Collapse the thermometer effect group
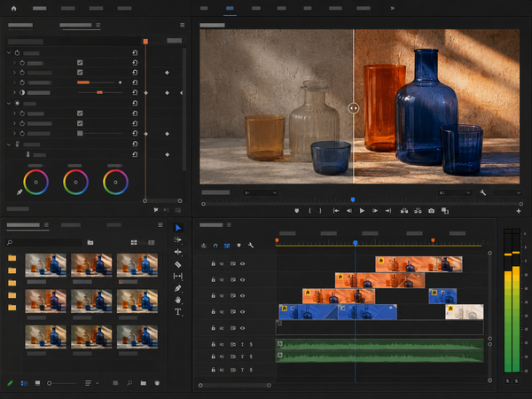Viewport: 532px width, 399px height. pyautogui.click(x=9, y=145)
